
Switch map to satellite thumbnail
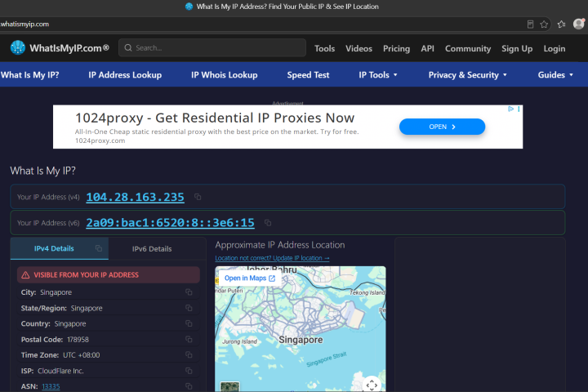[229, 387]
